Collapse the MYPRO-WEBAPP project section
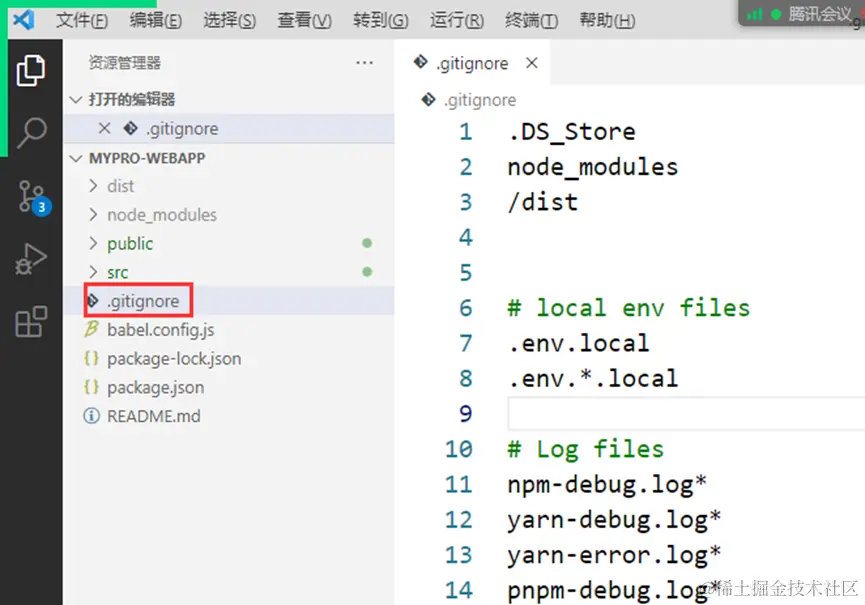865x605 pixels. coord(76,158)
